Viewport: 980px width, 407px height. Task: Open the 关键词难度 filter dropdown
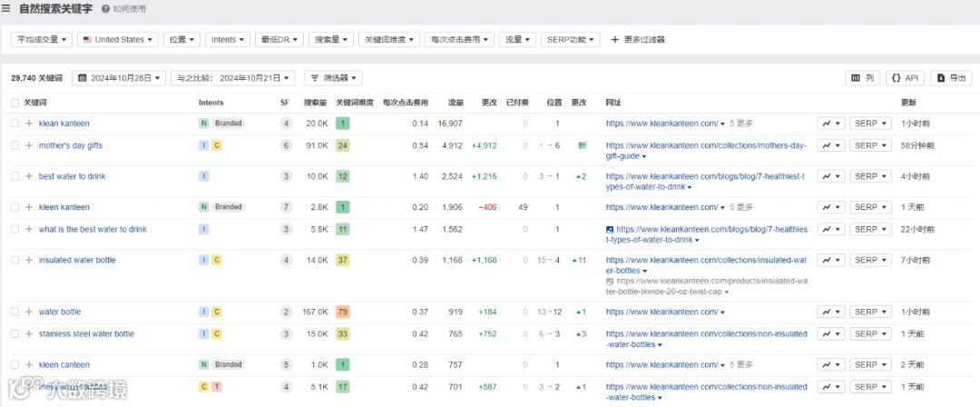(x=389, y=39)
